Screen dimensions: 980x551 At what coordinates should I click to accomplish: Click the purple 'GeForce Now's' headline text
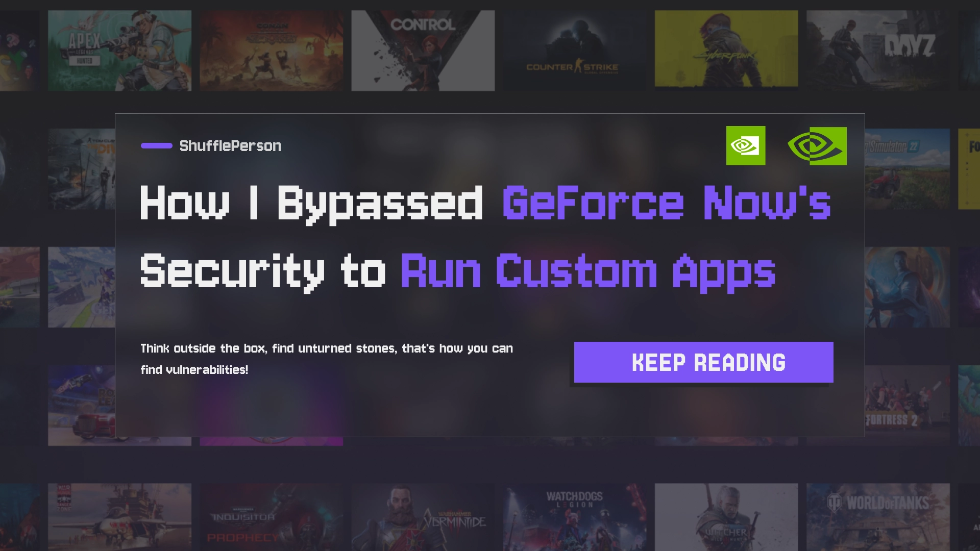point(667,203)
